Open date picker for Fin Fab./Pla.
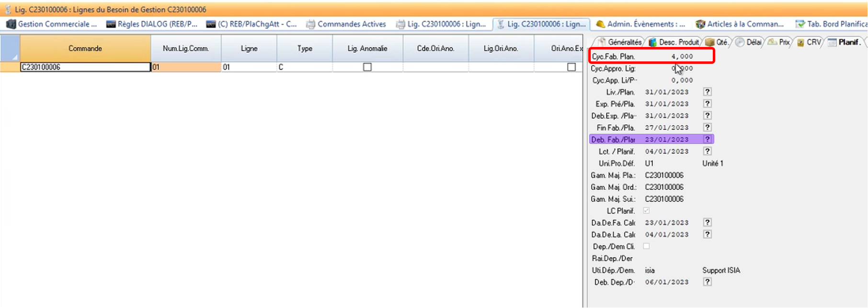Image resolution: width=868 pixels, height=308 pixels. pos(707,128)
